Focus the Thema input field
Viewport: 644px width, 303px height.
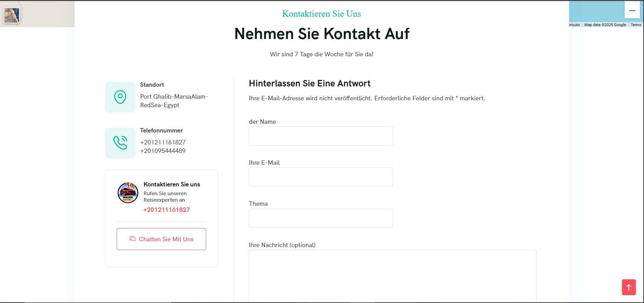coord(321,218)
